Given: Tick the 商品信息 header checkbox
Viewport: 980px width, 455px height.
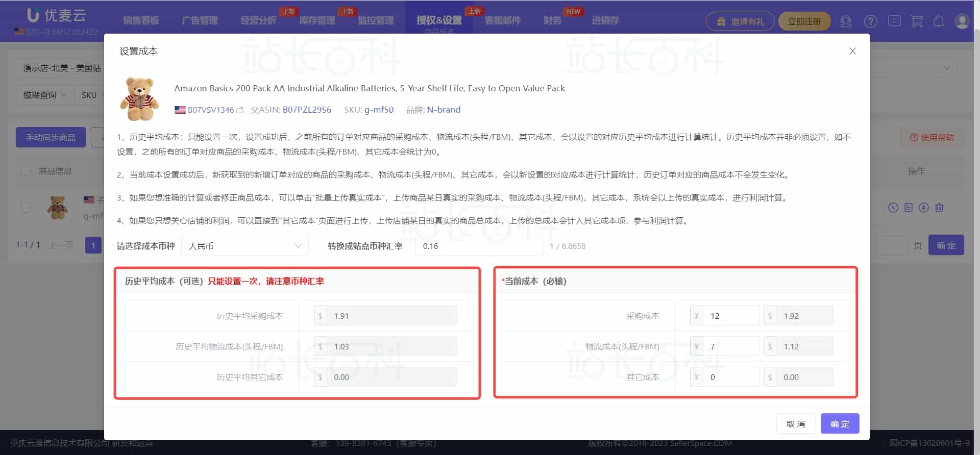Looking at the screenshot, I should tap(26, 171).
